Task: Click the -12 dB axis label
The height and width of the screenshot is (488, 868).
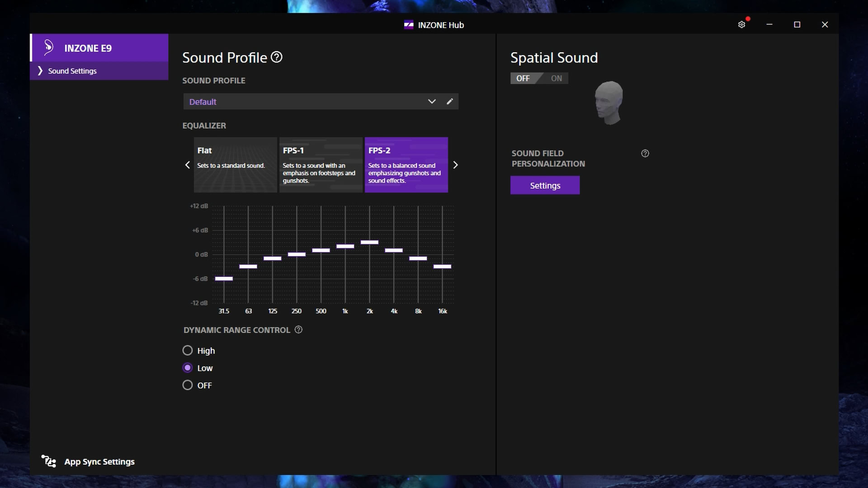Action: click(199, 303)
